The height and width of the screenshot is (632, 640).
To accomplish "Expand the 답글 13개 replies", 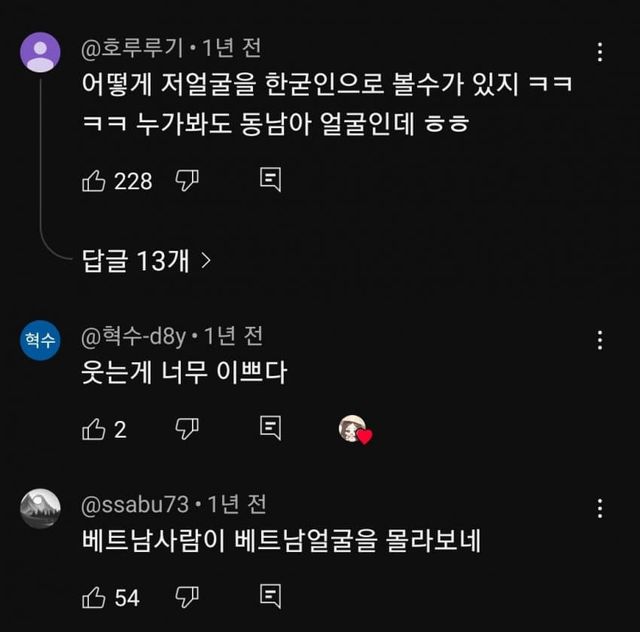I will pos(146,261).
